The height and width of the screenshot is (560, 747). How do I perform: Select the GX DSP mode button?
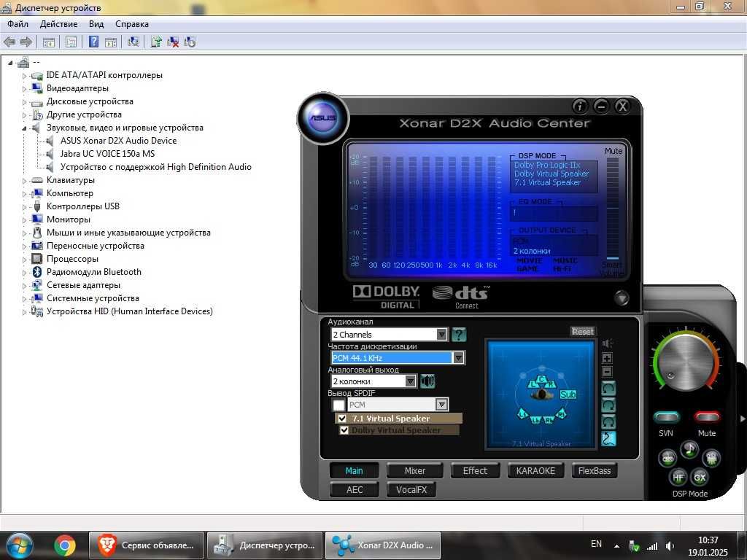coord(700,477)
